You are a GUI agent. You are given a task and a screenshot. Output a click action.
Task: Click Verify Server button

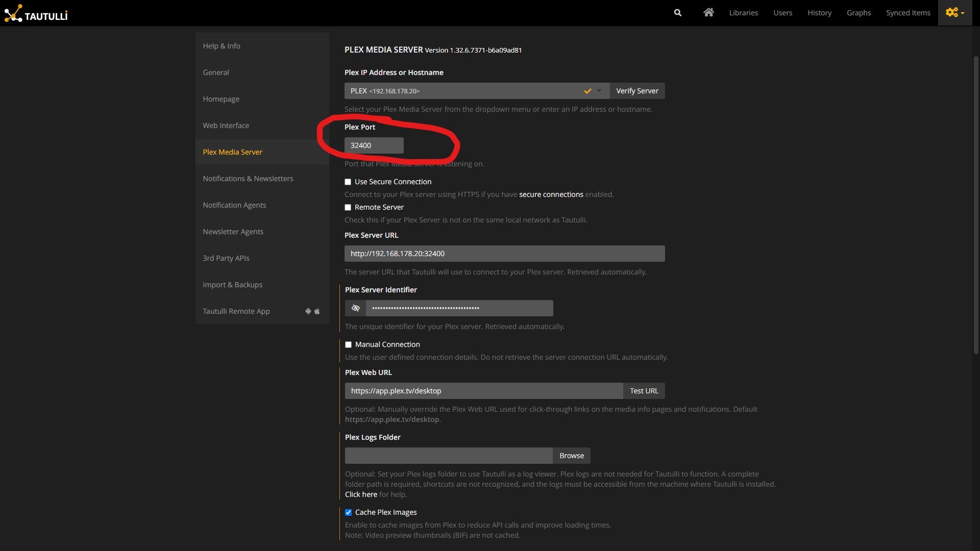coord(638,91)
